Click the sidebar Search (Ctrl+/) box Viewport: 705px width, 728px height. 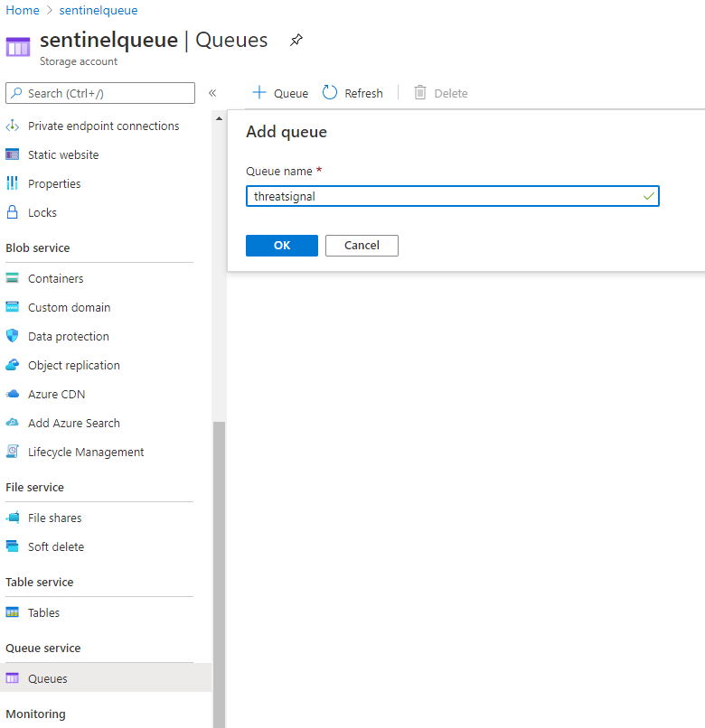click(100, 93)
